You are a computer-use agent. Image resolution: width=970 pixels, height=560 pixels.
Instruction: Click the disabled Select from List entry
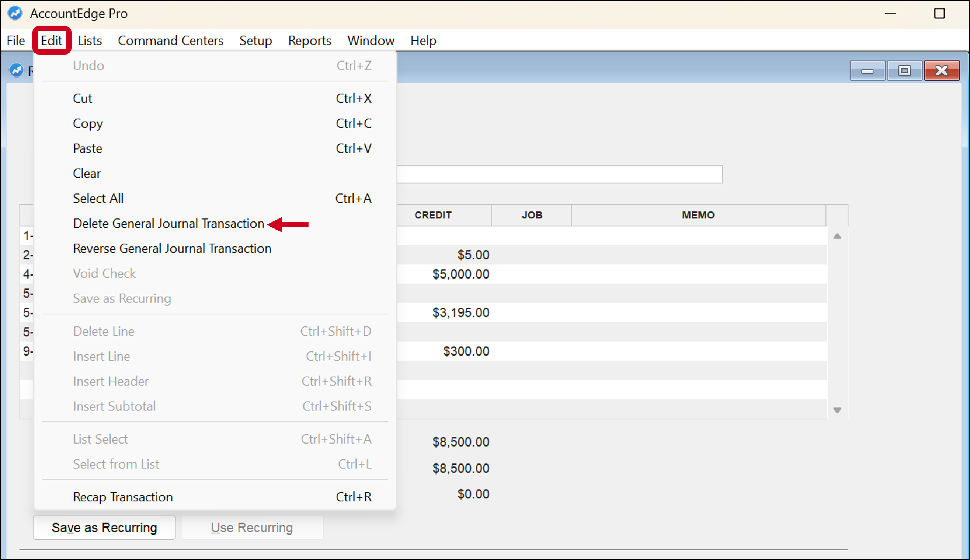point(215,464)
